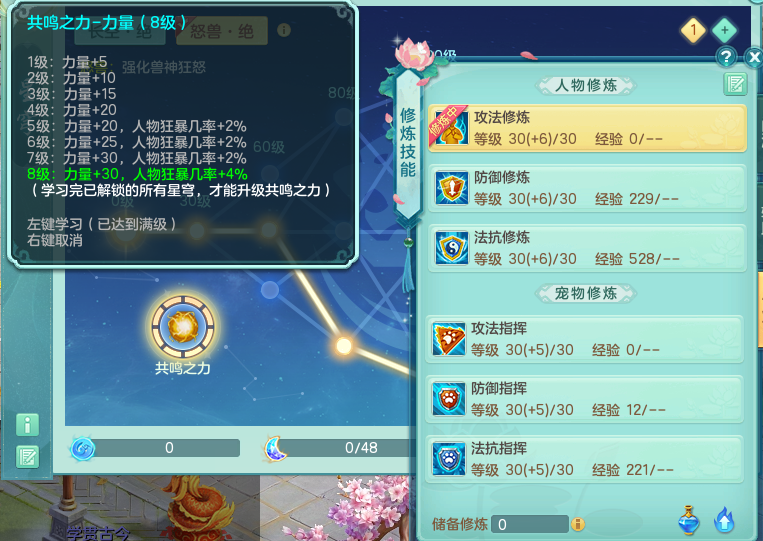Image resolution: width=763 pixels, height=541 pixels.
Task: Select the 防御修炼 shield icon row
Action: [587, 188]
